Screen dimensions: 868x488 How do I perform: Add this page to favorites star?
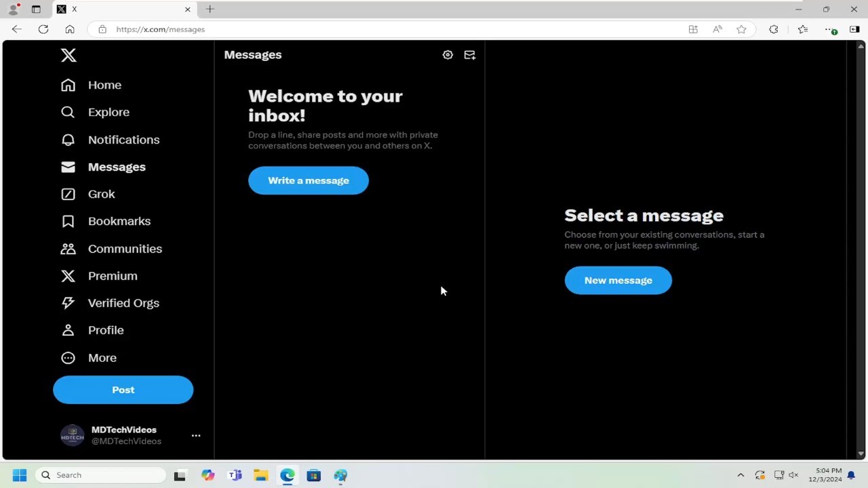(742, 29)
